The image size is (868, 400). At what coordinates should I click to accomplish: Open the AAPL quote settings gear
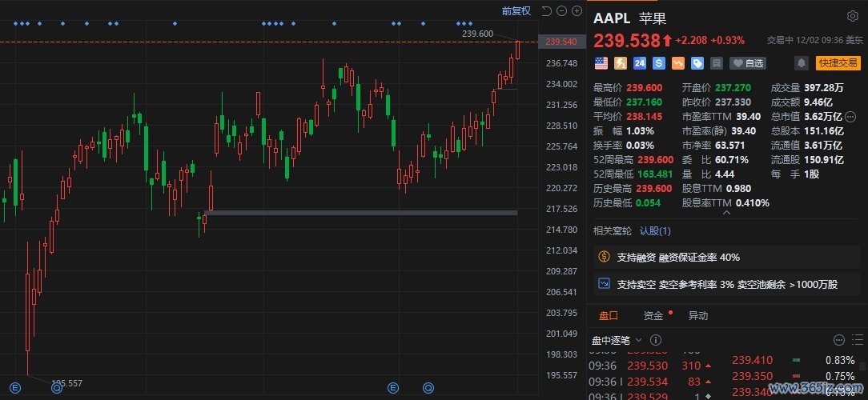[x=853, y=16]
